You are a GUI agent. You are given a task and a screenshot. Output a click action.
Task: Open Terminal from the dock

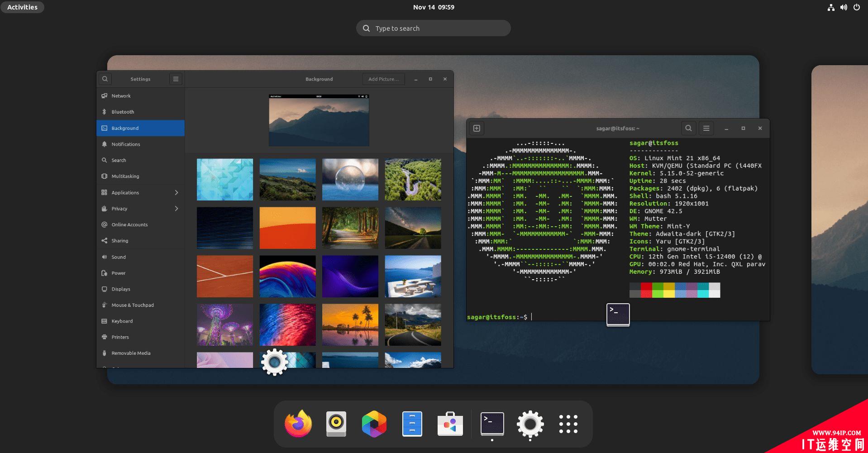pos(492,424)
